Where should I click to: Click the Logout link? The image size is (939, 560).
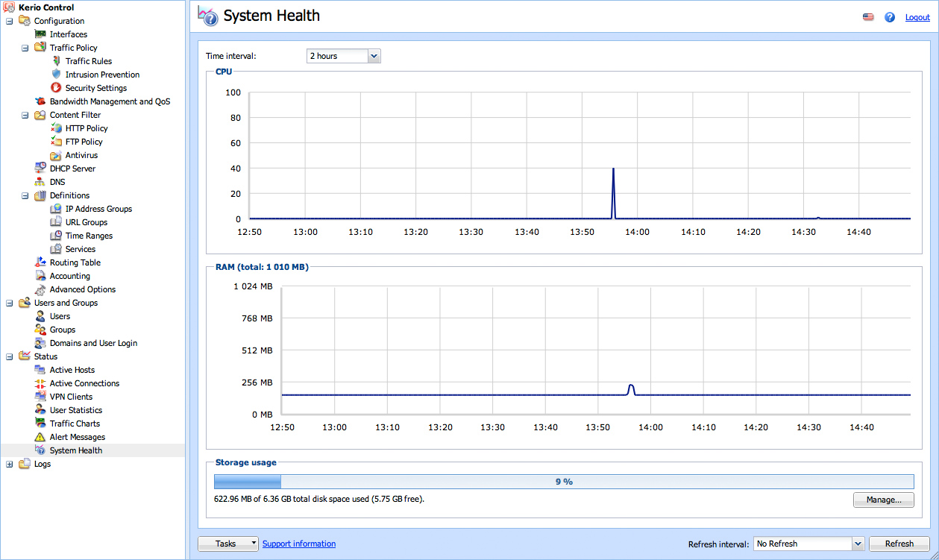[917, 17]
